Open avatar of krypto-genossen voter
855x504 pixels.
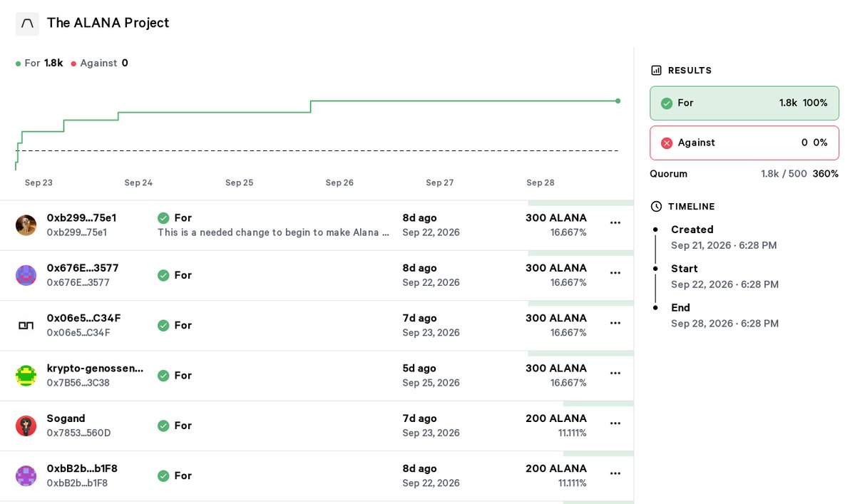[26, 376]
